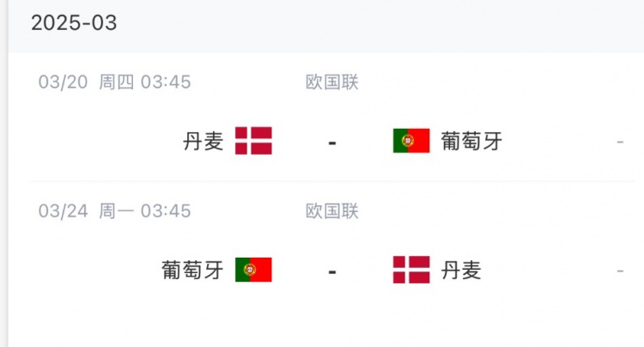Click the Portugal flag in the 03/24 match
The height and width of the screenshot is (347, 644).
click(253, 270)
